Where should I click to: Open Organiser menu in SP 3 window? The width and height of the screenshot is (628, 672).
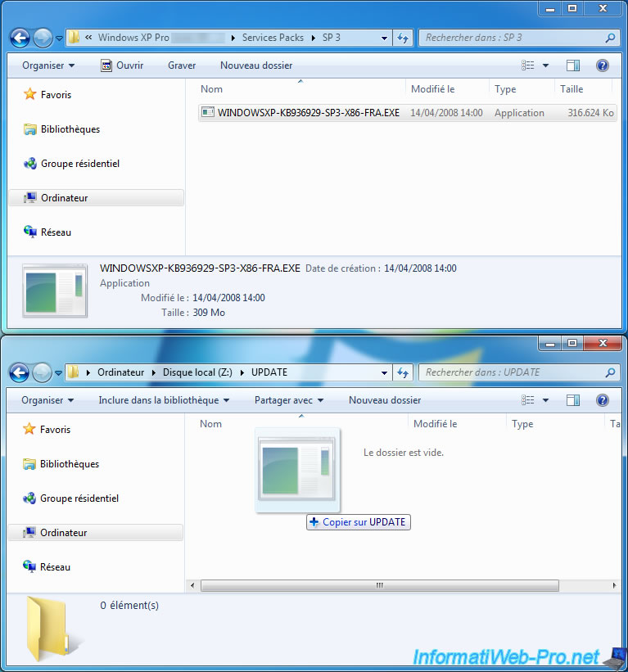click(48, 65)
